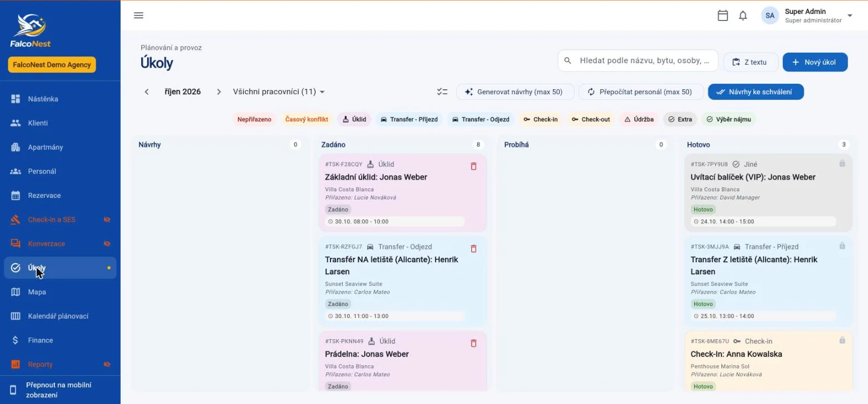The height and width of the screenshot is (404, 868).
Task: Click the FalcoNest logo
Action: 30,30
